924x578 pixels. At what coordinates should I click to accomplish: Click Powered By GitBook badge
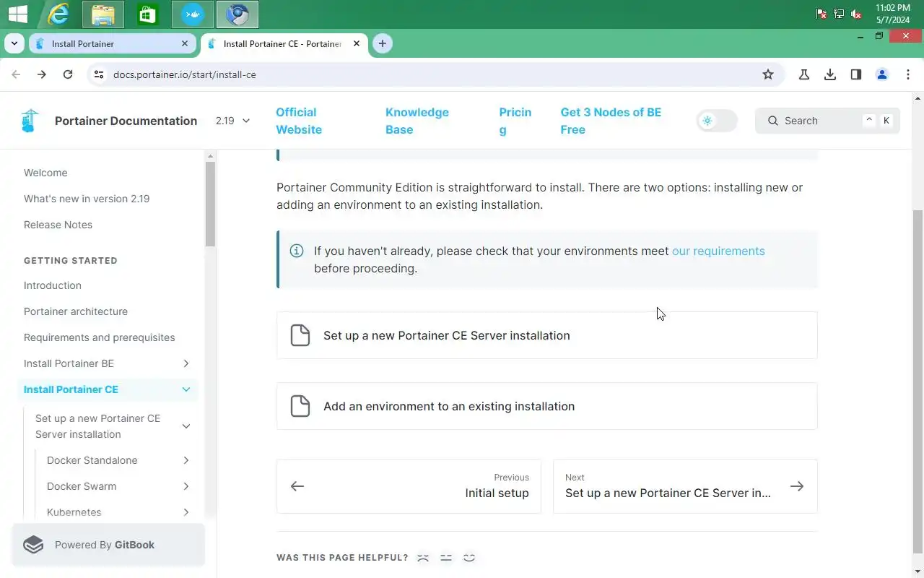108,545
